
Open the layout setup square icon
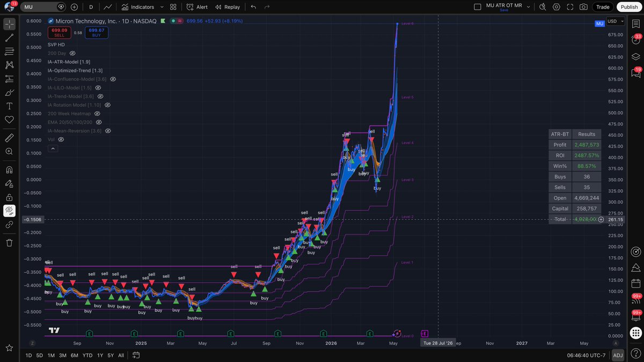tap(478, 7)
